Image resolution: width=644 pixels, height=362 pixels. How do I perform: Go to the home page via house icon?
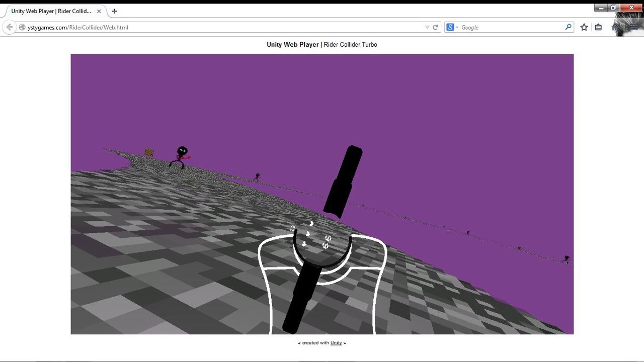pos(614,27)
